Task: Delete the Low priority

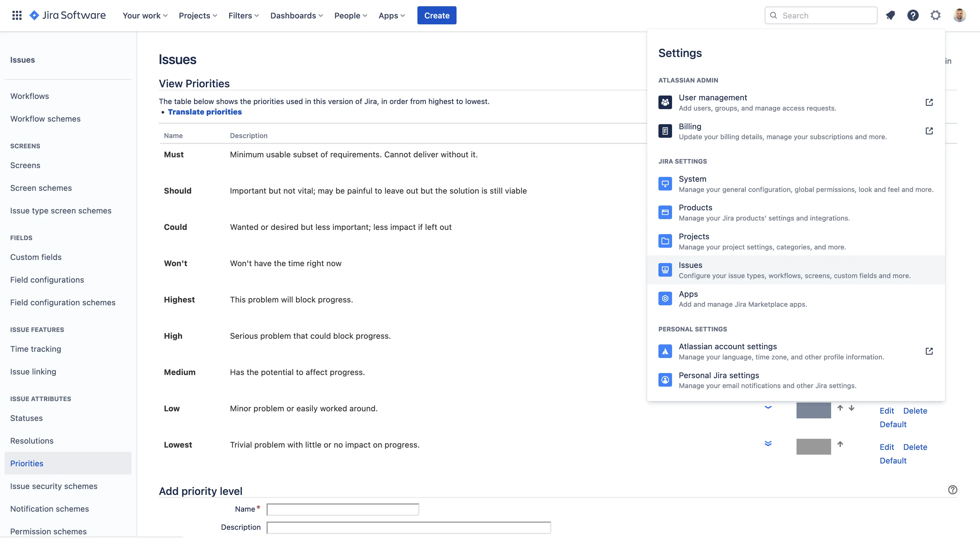Action: pyautogui.click(x=915, y=411)
